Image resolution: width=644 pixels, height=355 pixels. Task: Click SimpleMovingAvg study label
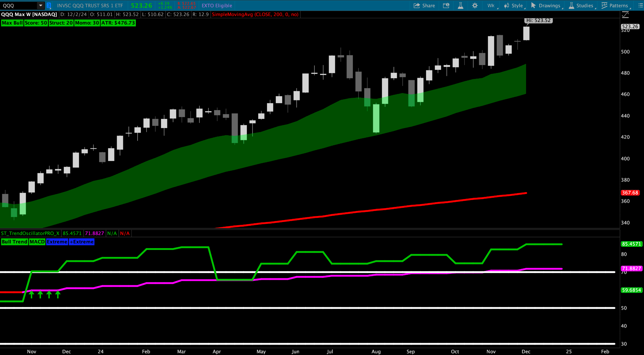(255, 14)
